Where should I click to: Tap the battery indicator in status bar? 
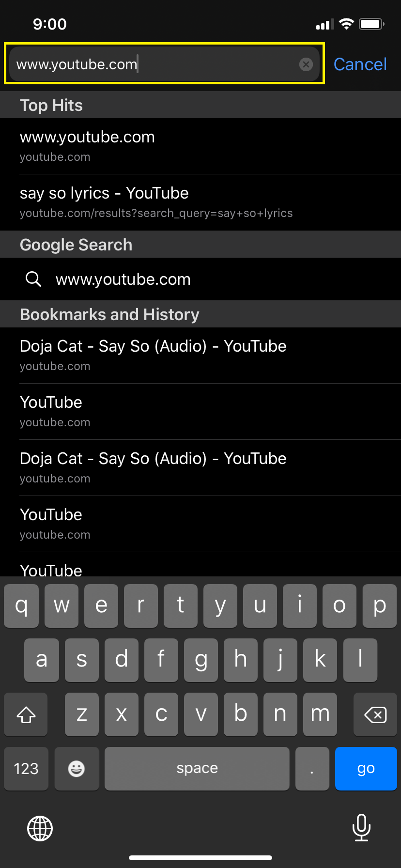tap(371, 24)
